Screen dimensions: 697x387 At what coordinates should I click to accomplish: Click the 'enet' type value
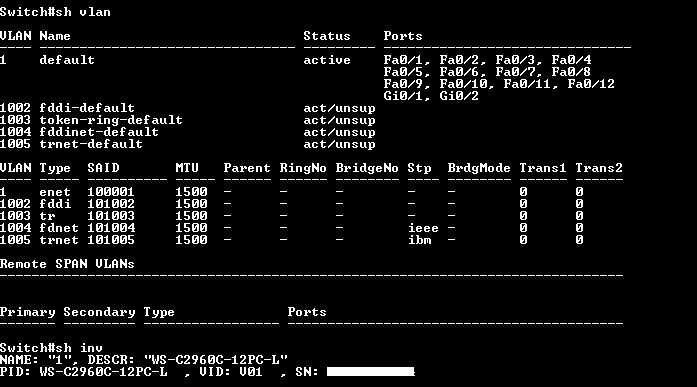pyautogui.click(x=55, y=192)
